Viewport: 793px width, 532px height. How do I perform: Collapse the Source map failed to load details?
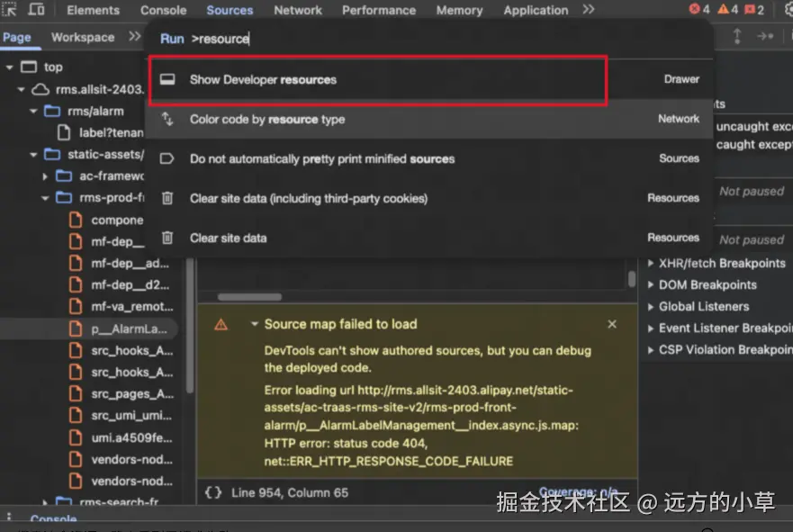click(x=255, y=324)
